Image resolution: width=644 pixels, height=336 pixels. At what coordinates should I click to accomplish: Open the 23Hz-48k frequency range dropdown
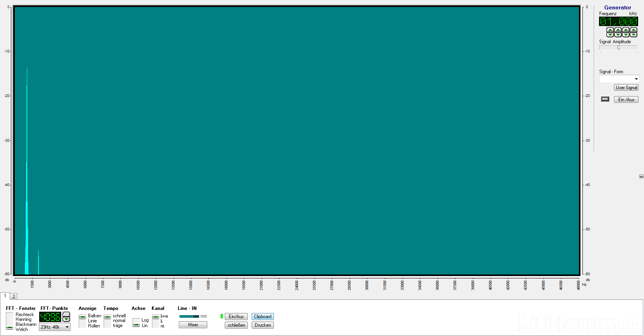coord(55,327)
